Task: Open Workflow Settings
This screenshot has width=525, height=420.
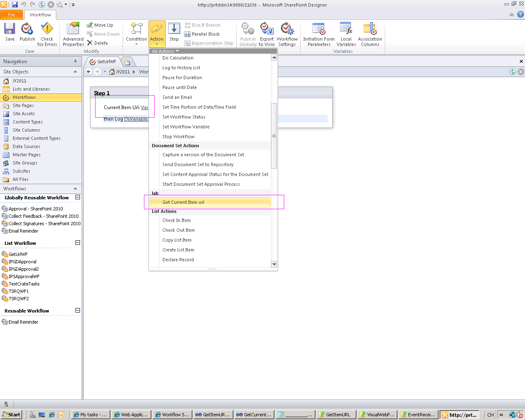Action: (287, 34)
